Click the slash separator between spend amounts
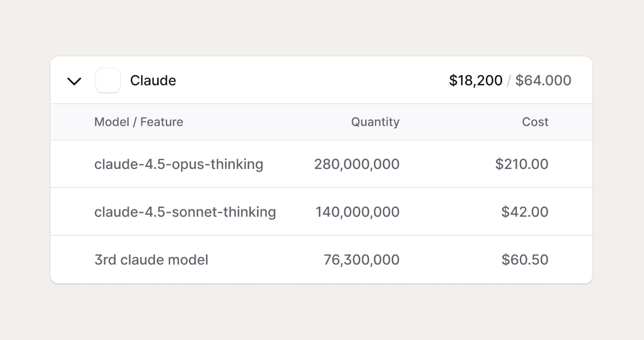 tap(509, 81)
